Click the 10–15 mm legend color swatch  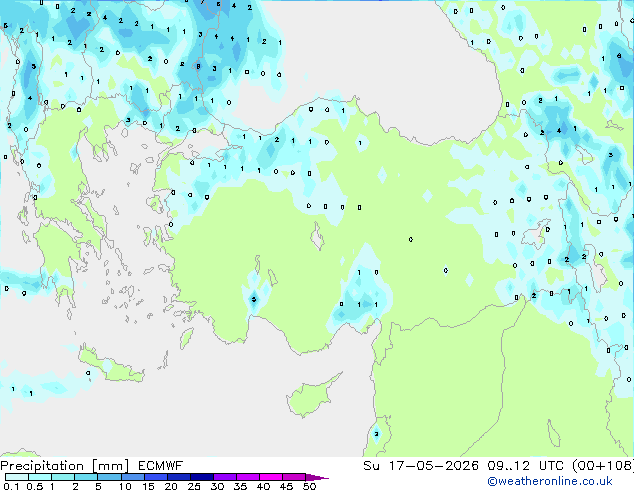pos(132,477)
